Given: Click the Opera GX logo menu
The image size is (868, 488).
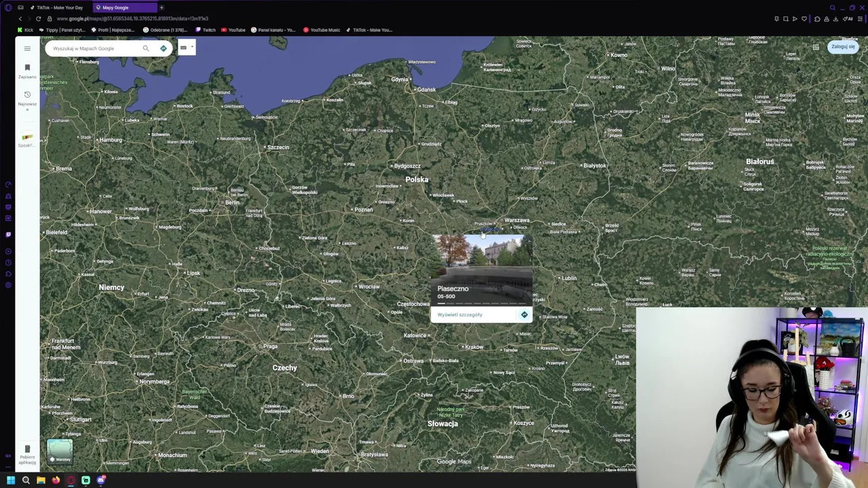Looking at the screenshot, I should (8, 7).
